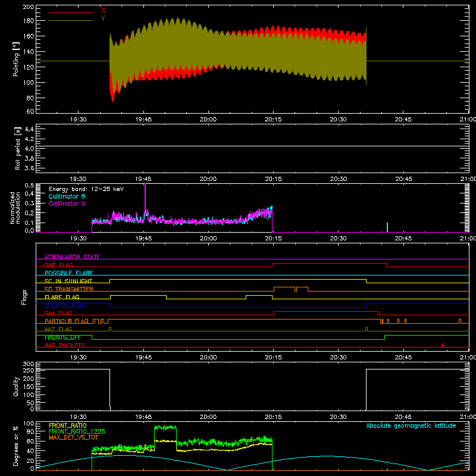Click the 'Roll period [s]' axis title
The image size is (476, 476).
(x=18, y=148)
